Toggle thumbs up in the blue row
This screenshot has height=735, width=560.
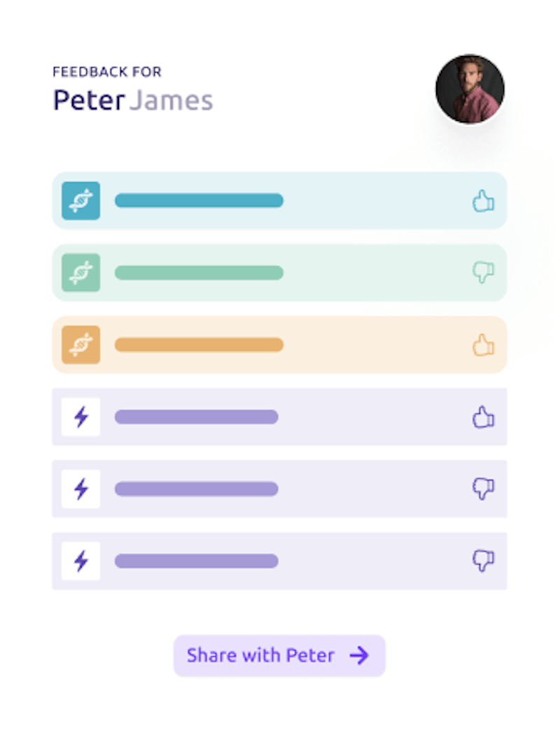click(483, 202)
